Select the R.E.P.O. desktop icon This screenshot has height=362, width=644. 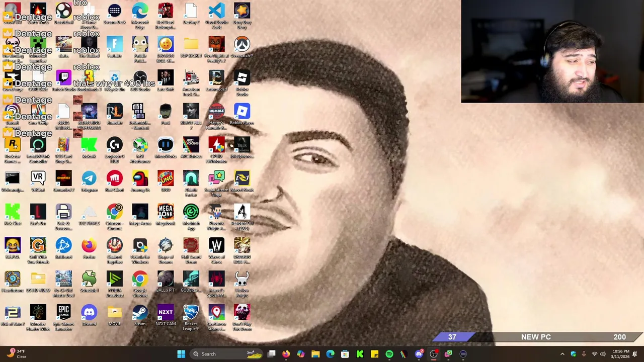click(13, 248)
